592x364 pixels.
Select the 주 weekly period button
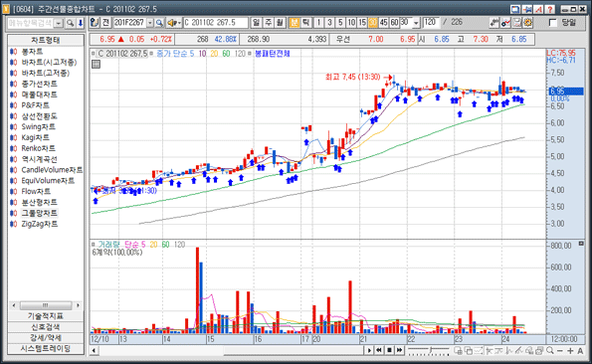click(x=268, y=23)
